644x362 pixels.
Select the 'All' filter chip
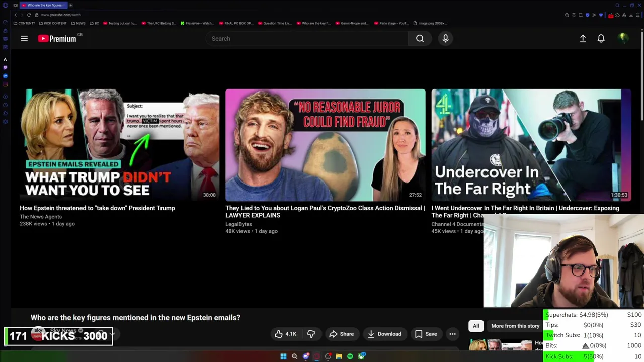pyautogui.click(x=476, y=326)
